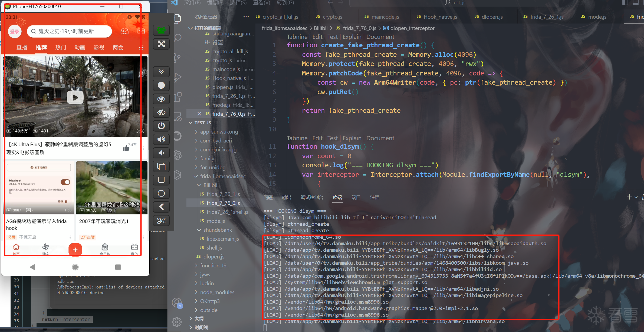Open the Search view in activity bar
The image size is (644, 332).
(178, 37)
